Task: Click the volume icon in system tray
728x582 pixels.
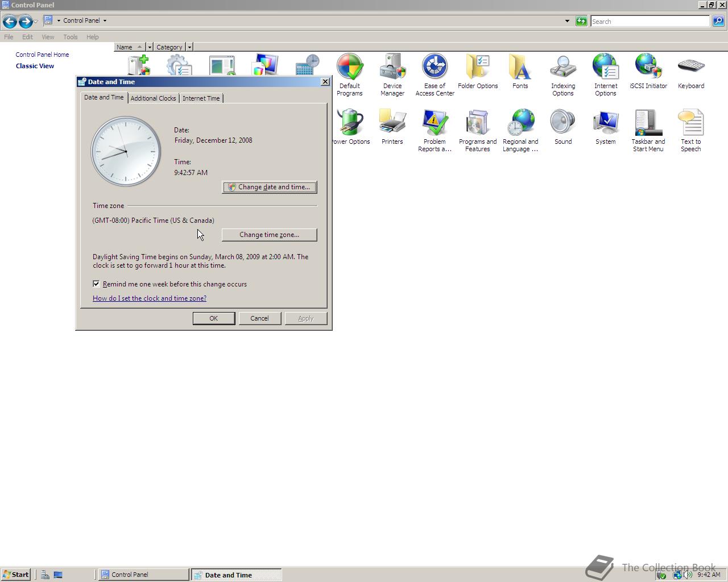Action: tap(688, 575)
